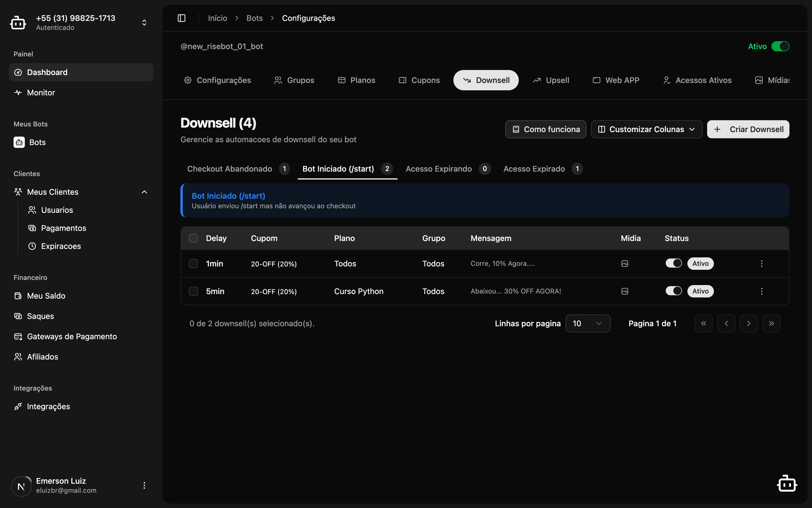Open row actions for the 5min downsell
Screen dimensions: 812x508
pyautogui.click(x=762, y=291)
